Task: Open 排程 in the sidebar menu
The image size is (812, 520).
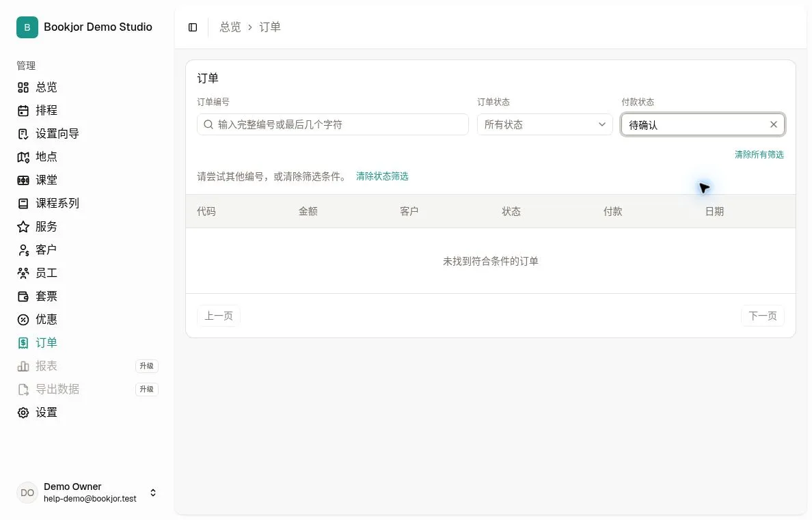Action: click(x=46, y=111)
